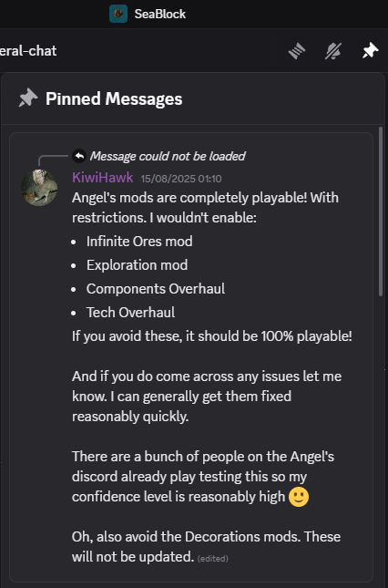The height and width of the screenshot is (588, 388).
Task: Select the SeaBlock title text
Action: pyautogui.click(x=160, y=15)
